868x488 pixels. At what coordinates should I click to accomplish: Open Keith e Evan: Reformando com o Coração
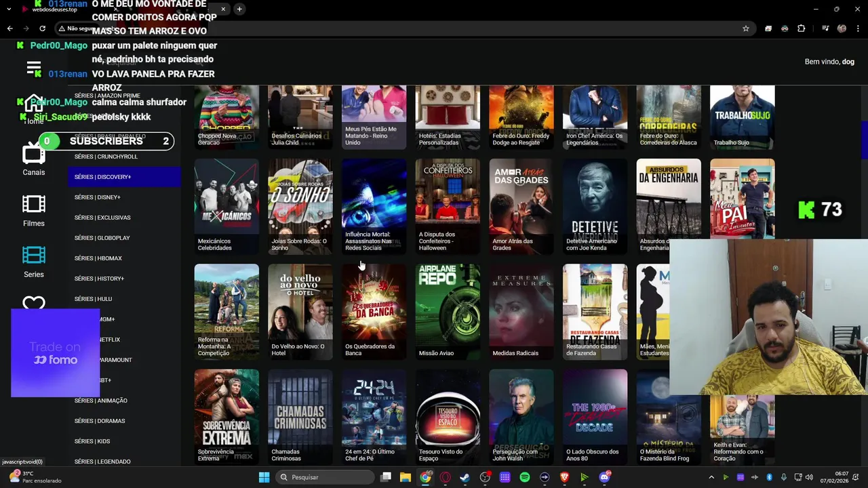point(742,430)
